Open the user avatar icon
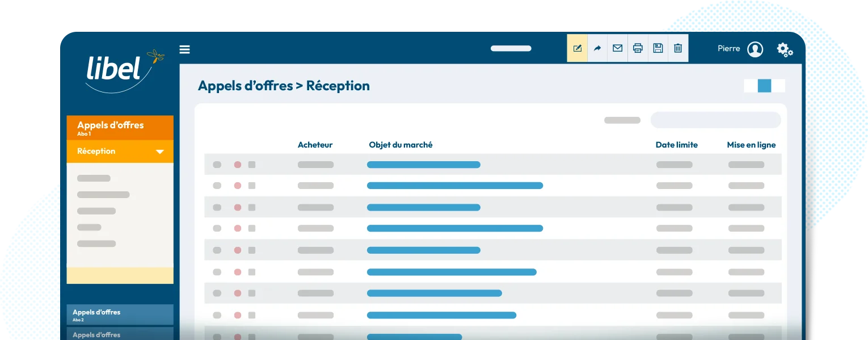Viewport: 868px width, 340px height. (x=755, y=49)
